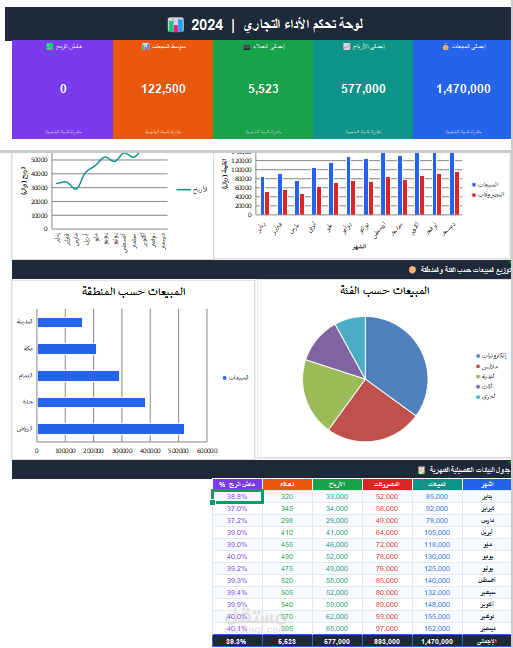Select sales cell 130,000

(437, 557)
